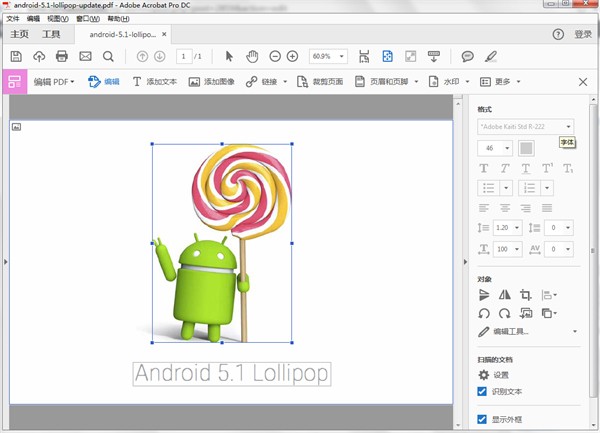The image size is (600, 433).
Task: Open the 文件 menu
Action: click(x=13, y=18)
